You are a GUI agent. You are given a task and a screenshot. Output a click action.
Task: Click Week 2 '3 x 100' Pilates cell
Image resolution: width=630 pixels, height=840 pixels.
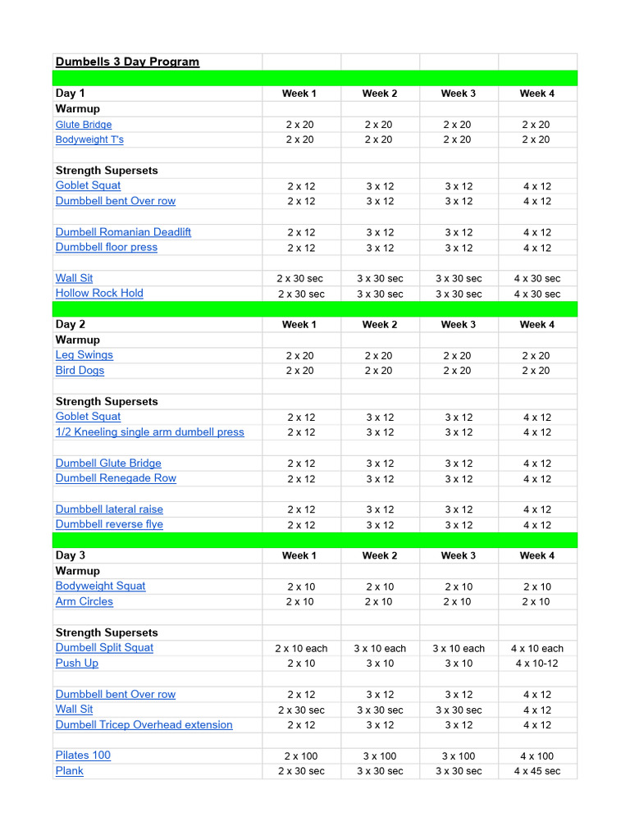[x=379, y=756]
